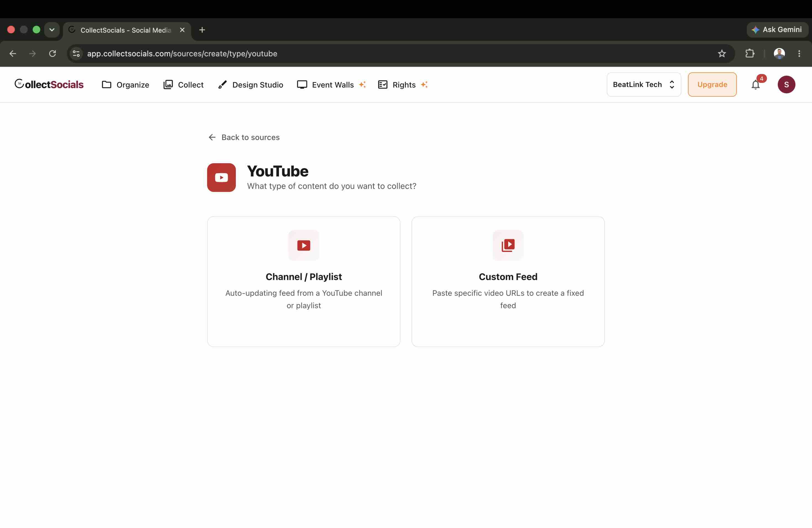Go to Design Studio
Viewport: 812px width, 528px height.
(x=251, y=85)
